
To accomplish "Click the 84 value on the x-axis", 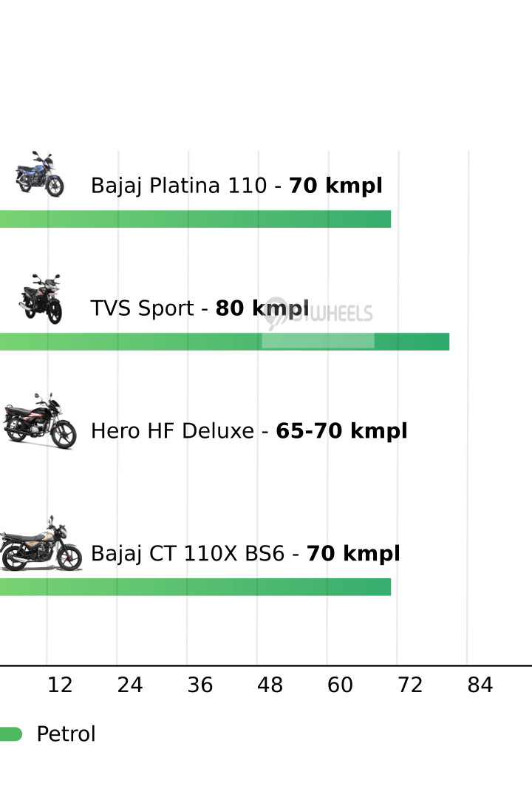I will coord(480,685).
